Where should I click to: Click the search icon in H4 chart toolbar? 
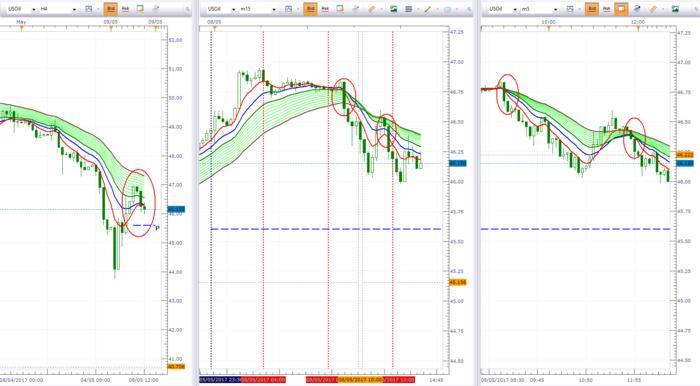[188, 9]
